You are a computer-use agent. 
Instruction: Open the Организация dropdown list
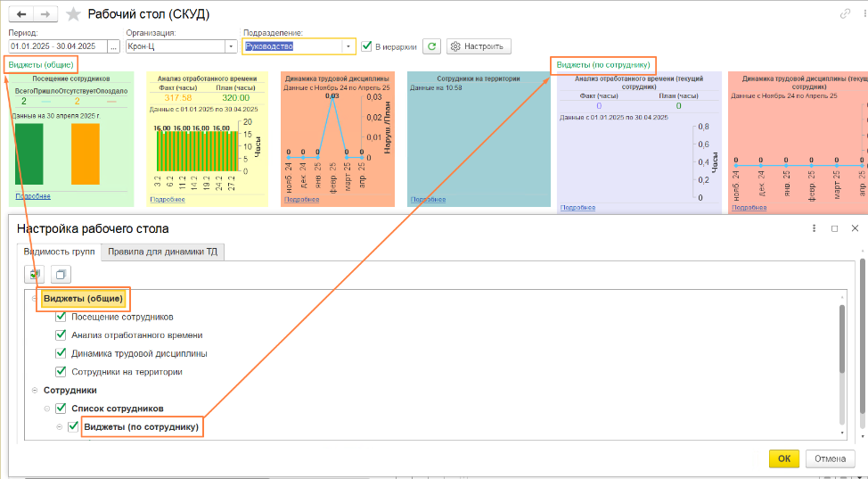point(231,46)
